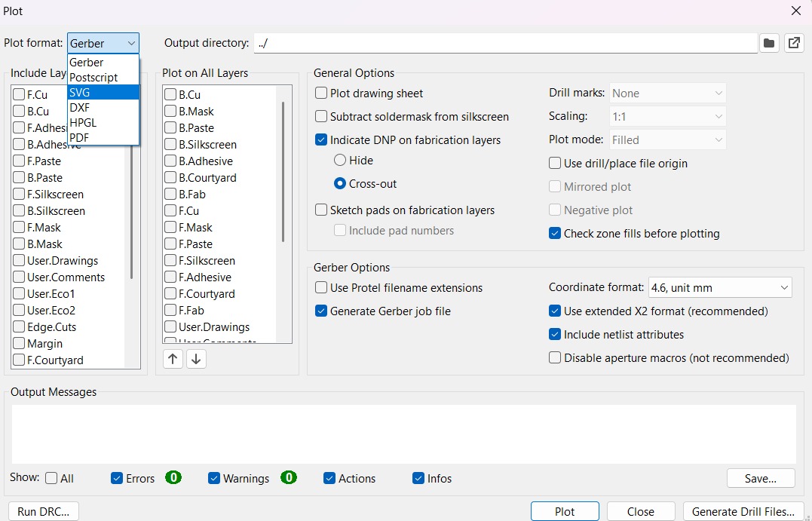
Task: Enable Plot drawing sheet checkbox
Action: pos(321,93)
